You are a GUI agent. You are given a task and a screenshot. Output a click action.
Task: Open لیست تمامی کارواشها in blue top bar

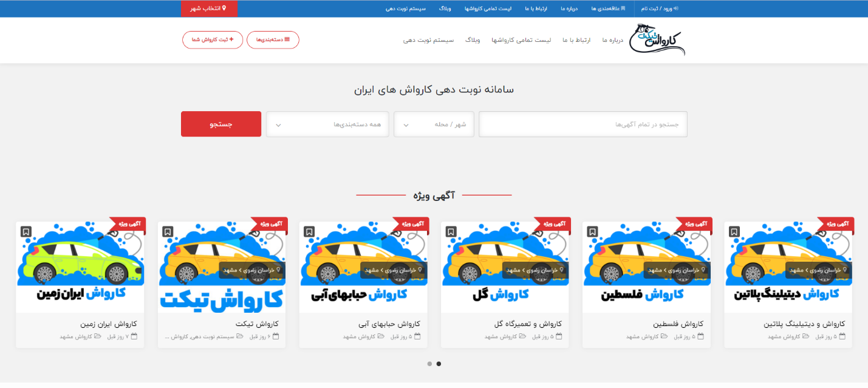click(x=488, y=9)
